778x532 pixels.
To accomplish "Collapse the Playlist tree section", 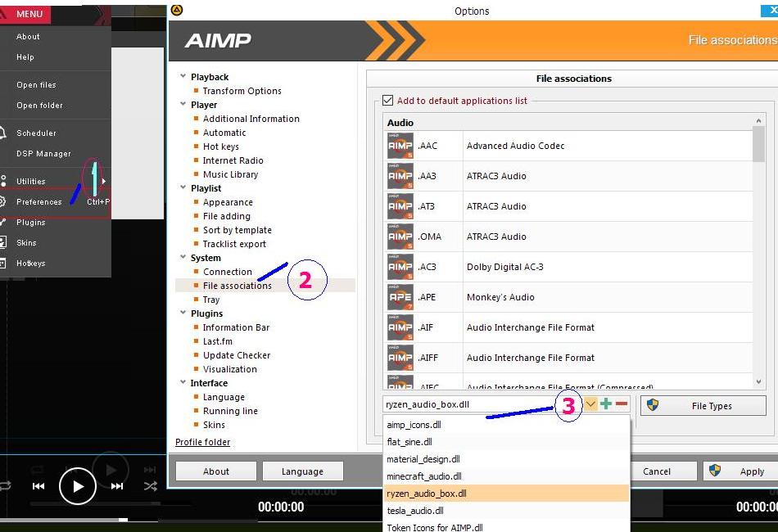I will tap(183, 187).
